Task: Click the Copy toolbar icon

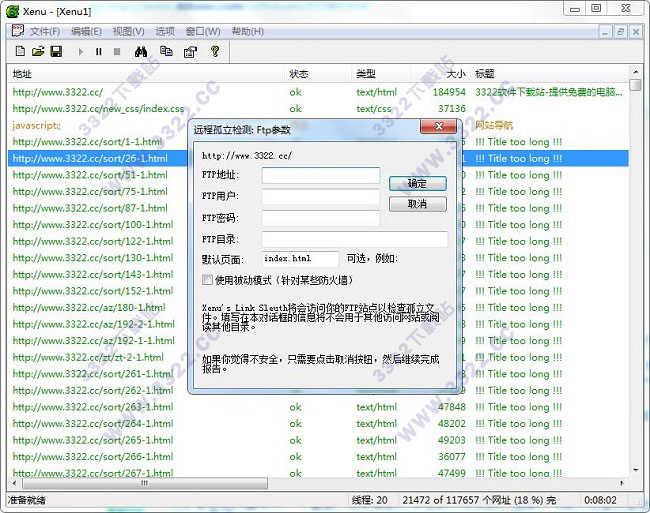Action: pos(166,51)
